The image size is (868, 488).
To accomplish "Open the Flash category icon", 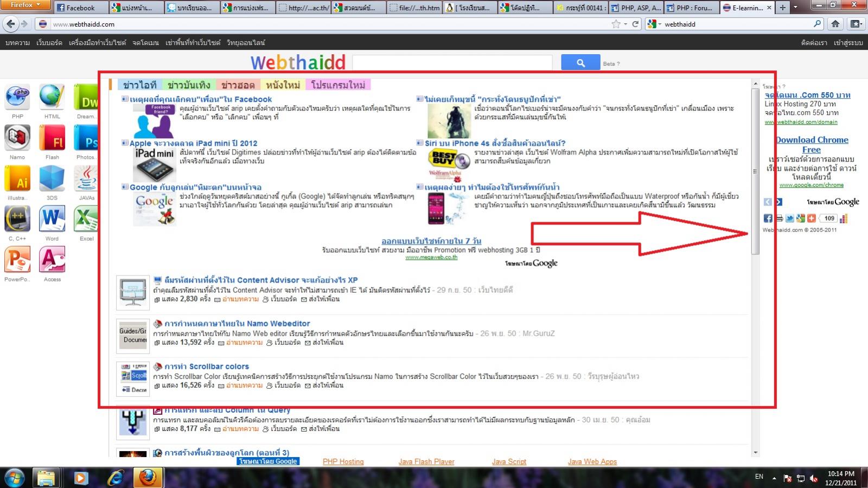I will click(52, 138).
